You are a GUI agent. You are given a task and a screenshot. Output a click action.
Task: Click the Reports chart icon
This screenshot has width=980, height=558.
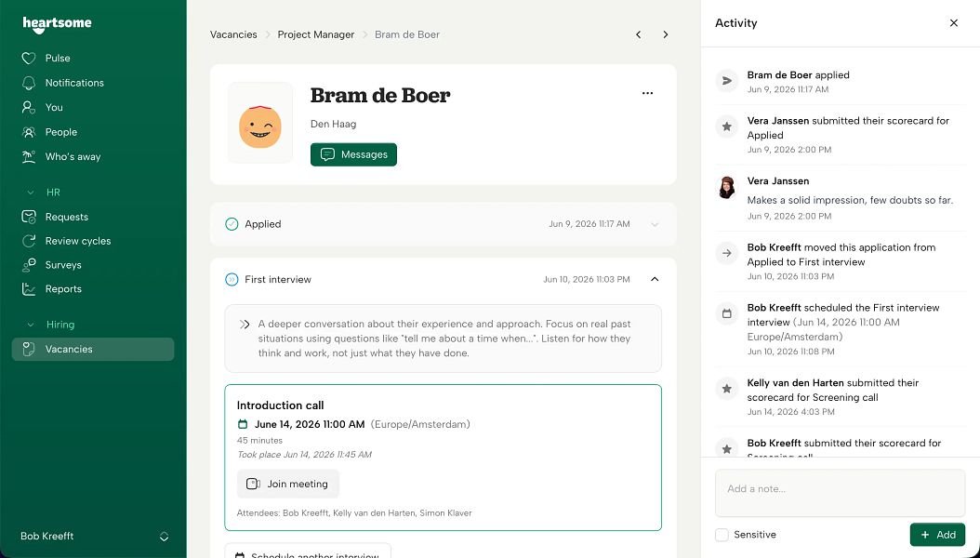29,289
